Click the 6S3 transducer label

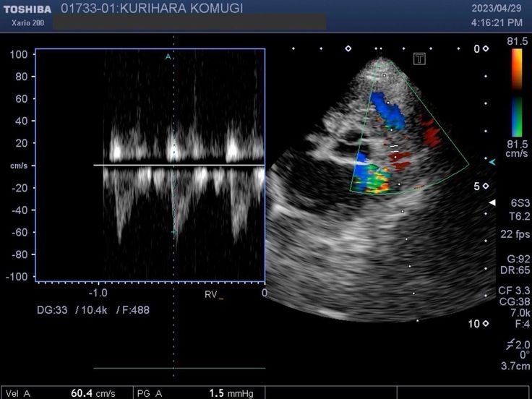pos(518,204)
